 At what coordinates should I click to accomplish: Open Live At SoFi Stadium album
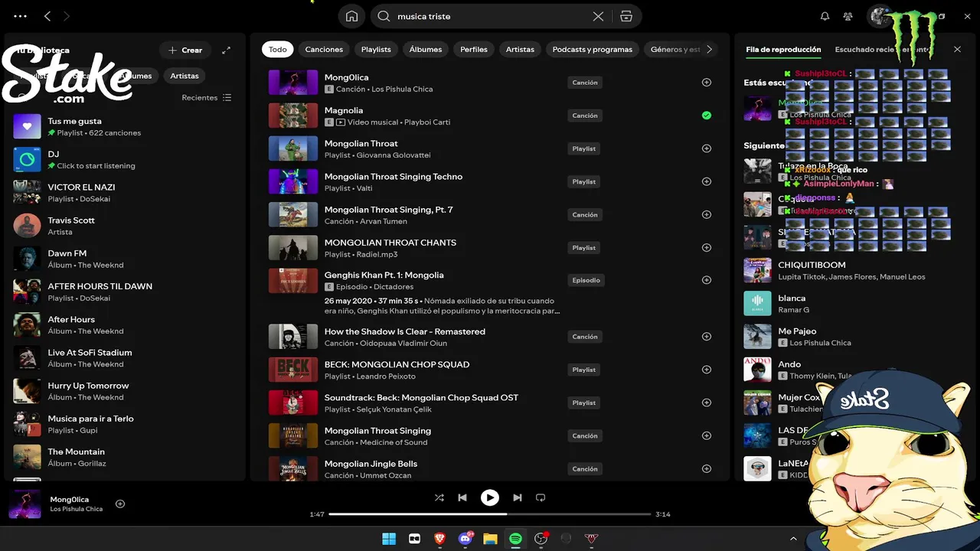[126, 357]
